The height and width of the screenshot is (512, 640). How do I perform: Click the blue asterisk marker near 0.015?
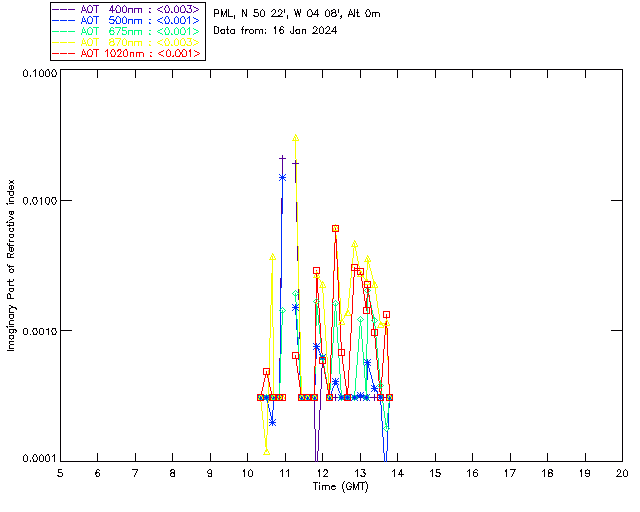[x=283, y=177]
